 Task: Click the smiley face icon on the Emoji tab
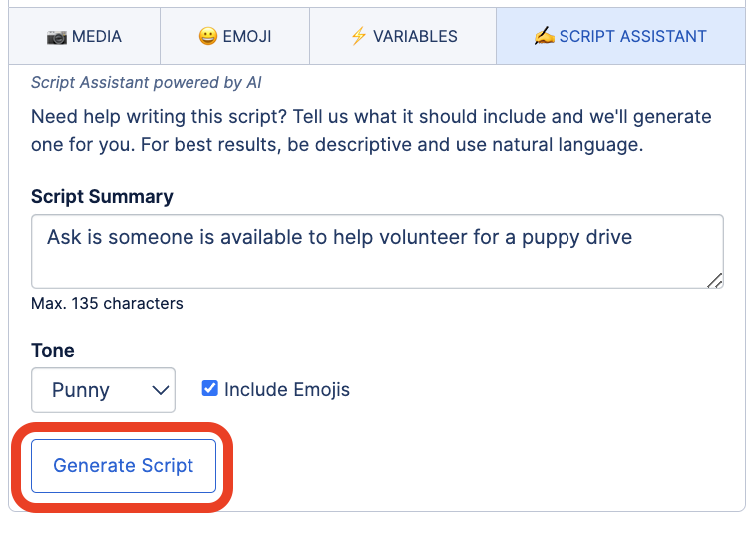point(208,37)
